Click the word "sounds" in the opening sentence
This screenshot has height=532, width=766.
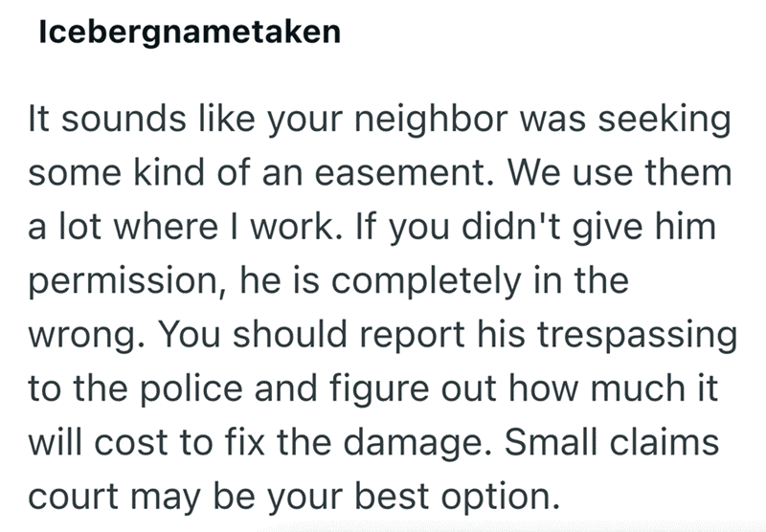tap(124, 119)
